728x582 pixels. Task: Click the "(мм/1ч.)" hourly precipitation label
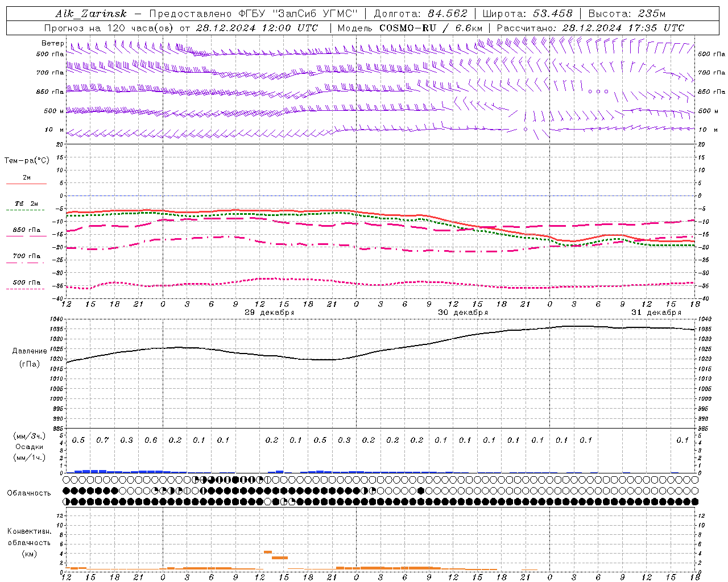point(30,458)
